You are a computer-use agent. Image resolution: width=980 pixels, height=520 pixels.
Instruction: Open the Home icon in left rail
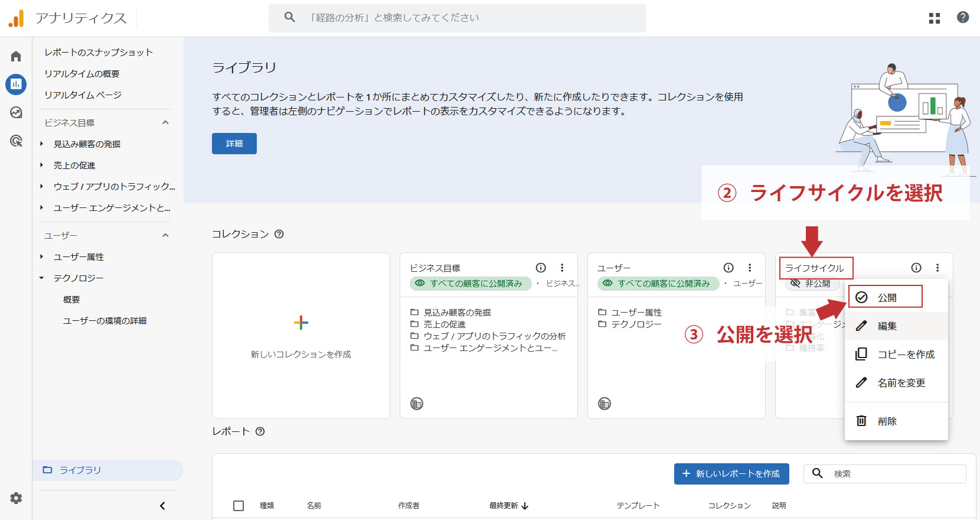pyautogui.click(x=16, y=56)
